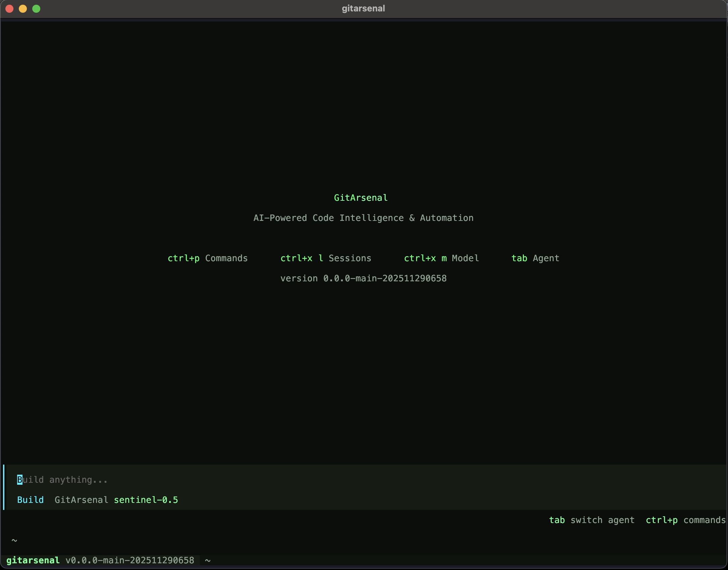Click the v0.0.0-main status bar version

pos(130,560)
